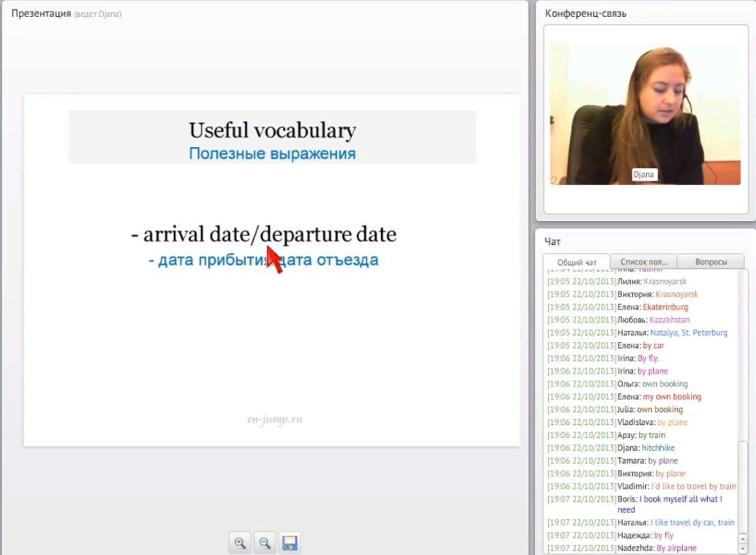Select chat message Djana: hitchhike
The height and width of the screenshot is (555, 756).
(611, 448)
